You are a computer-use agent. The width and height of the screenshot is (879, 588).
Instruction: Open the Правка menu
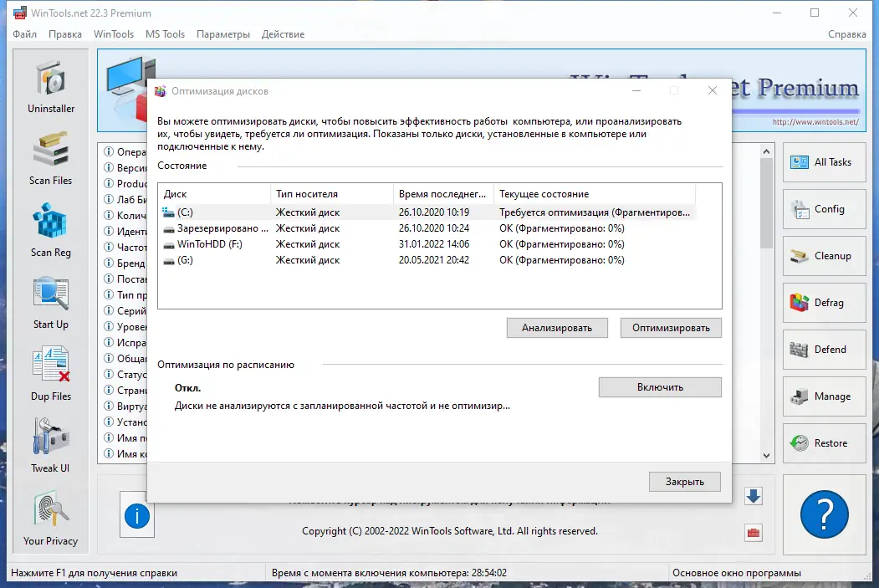click(65, 34)
